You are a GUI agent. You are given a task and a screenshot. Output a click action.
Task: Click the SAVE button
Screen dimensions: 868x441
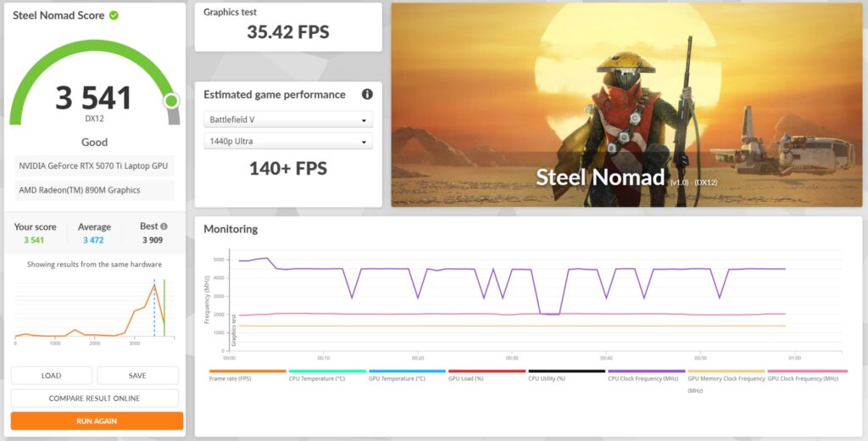tap(137, 376)
